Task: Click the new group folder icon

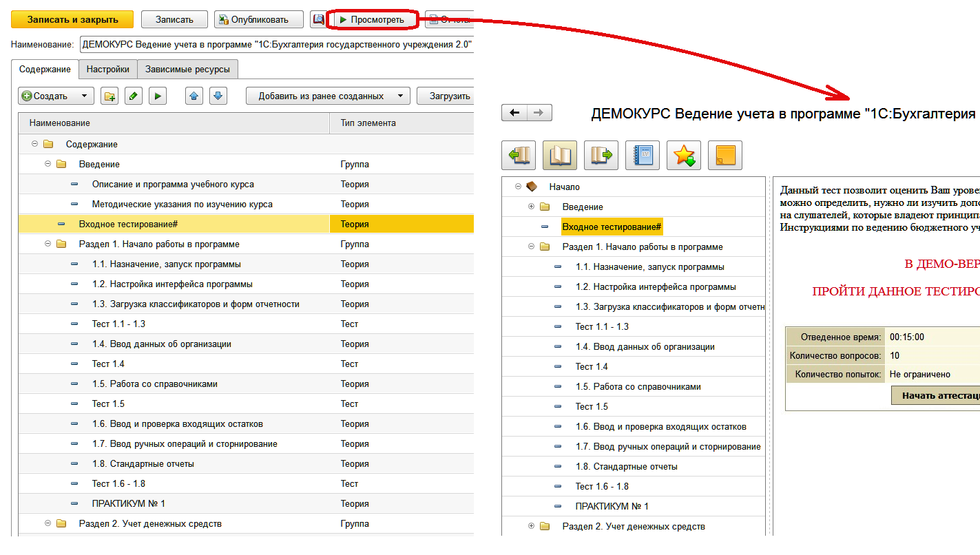Action: coord(110,96)
